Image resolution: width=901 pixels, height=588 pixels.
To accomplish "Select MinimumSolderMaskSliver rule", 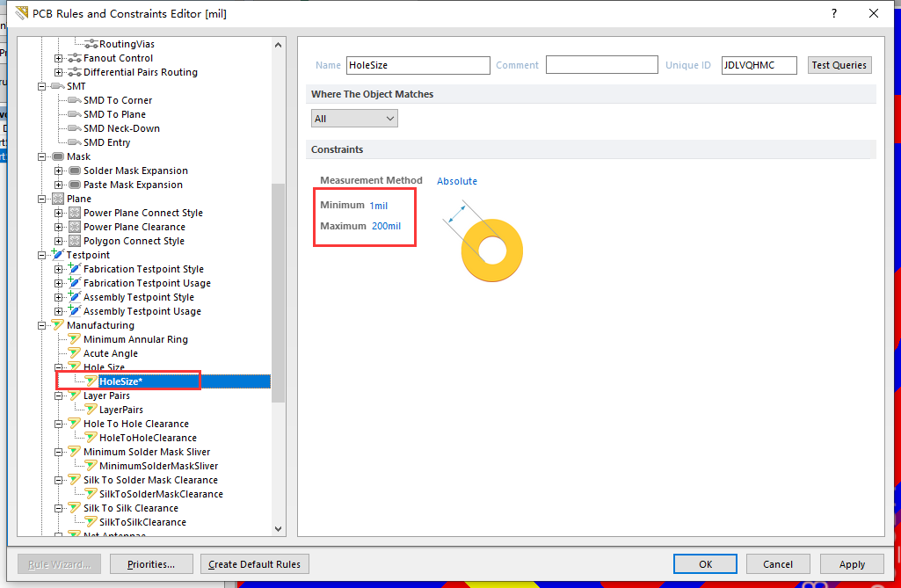I will tap(158, 466).
